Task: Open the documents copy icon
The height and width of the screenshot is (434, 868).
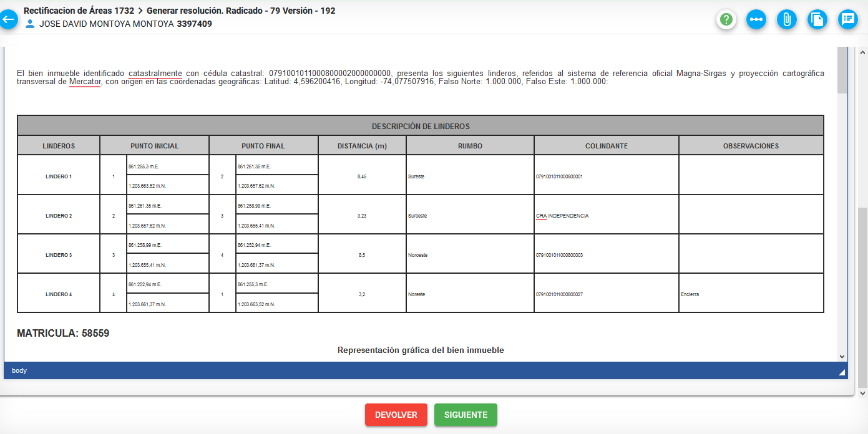Action: pyautogui.click(x=817, y=19)
